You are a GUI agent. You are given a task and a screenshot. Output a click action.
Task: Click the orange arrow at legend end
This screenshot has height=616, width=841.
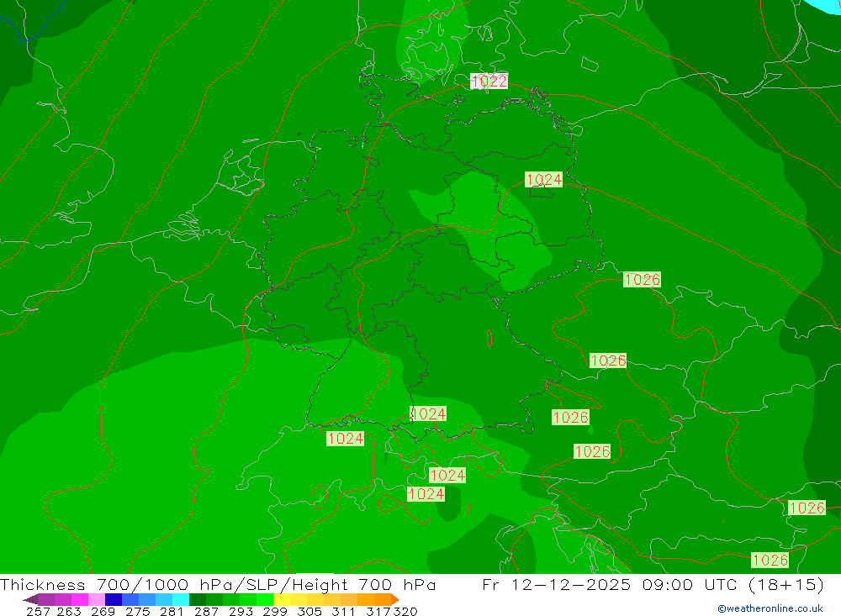tap(395, 599)
